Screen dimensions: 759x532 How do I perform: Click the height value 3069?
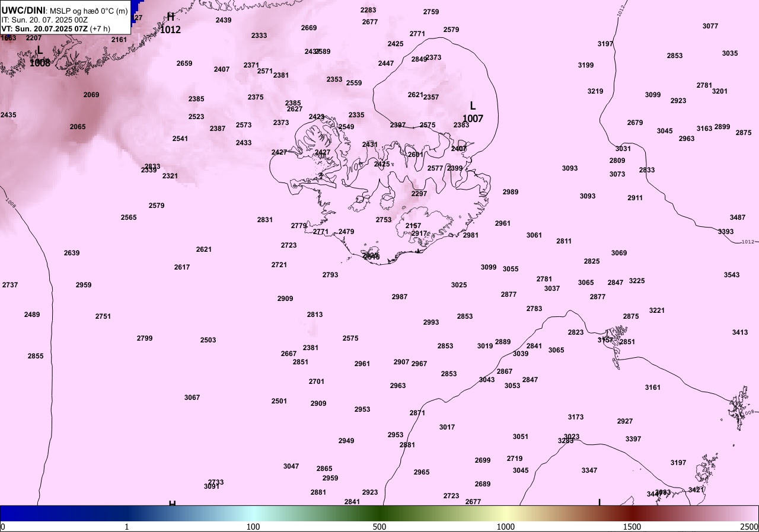[x=619, y=253]
